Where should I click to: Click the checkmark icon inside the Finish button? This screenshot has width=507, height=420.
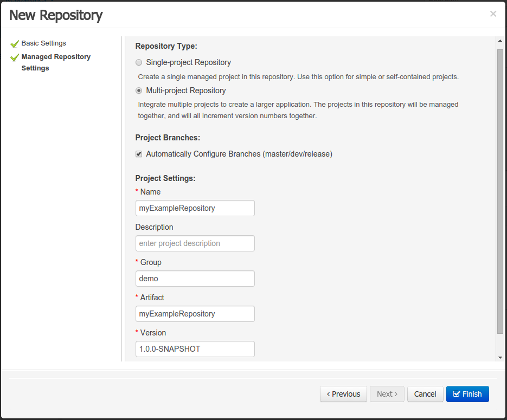tap(457, 394)
